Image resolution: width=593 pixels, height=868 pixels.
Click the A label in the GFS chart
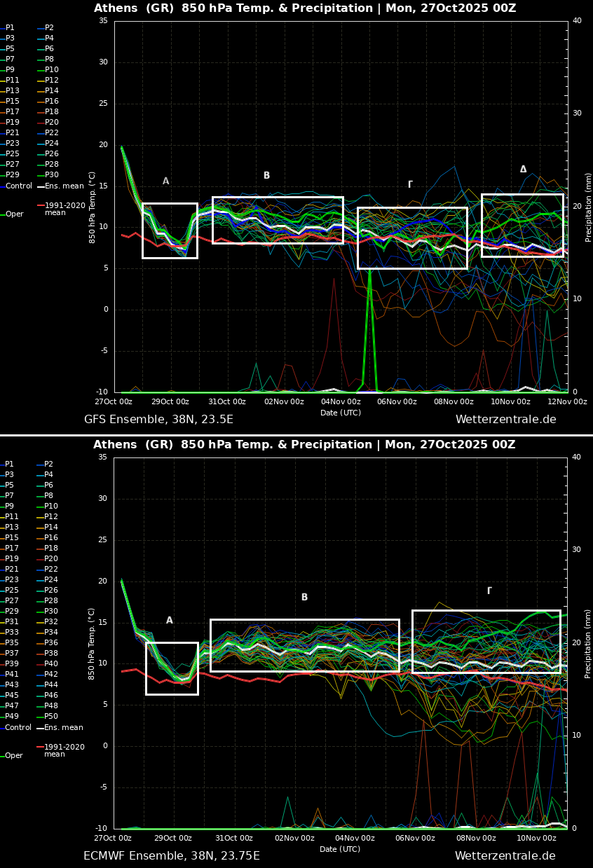point(165,181)
